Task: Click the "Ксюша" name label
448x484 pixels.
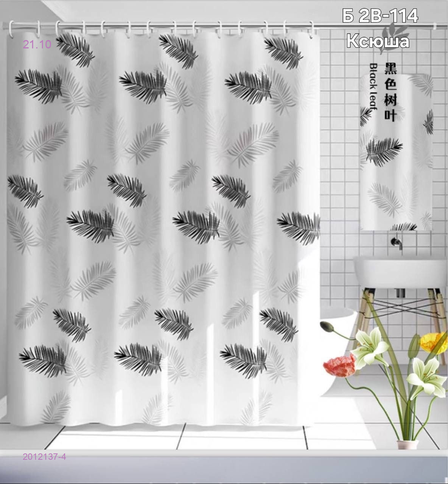Action: point(378,41)
